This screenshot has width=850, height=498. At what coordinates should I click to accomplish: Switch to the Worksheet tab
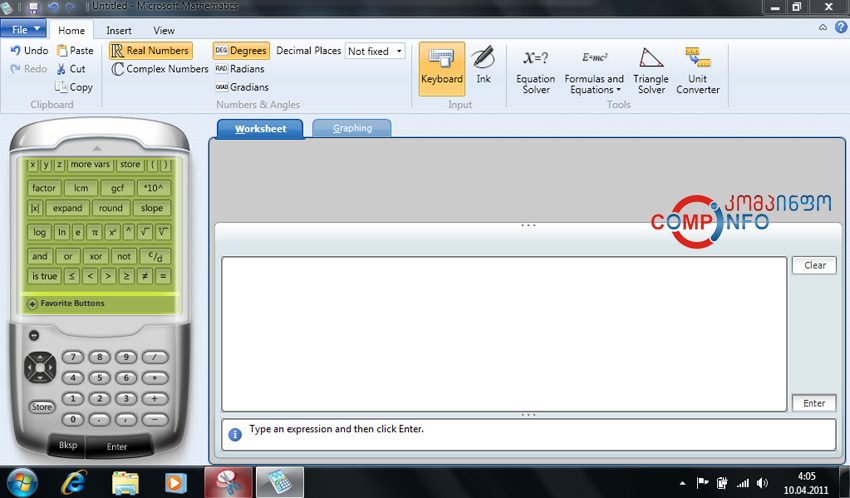point(260,129)
